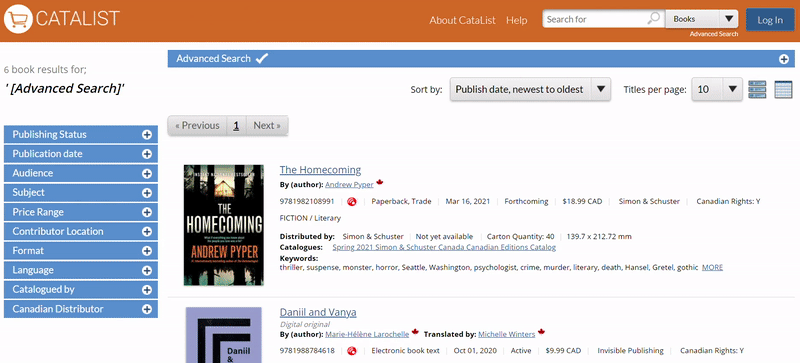This screenshot has width=800, height=363.
Task: Click the red globe icon for The Homecoming
Action: pos(352,202)
